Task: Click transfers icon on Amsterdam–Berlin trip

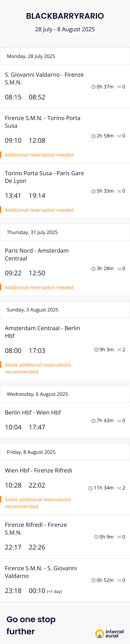Action: coord(119,350)
